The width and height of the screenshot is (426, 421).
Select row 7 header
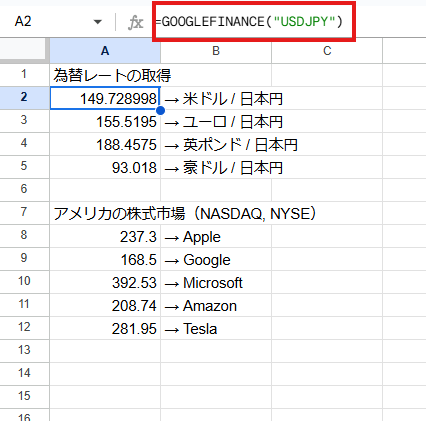24,212
